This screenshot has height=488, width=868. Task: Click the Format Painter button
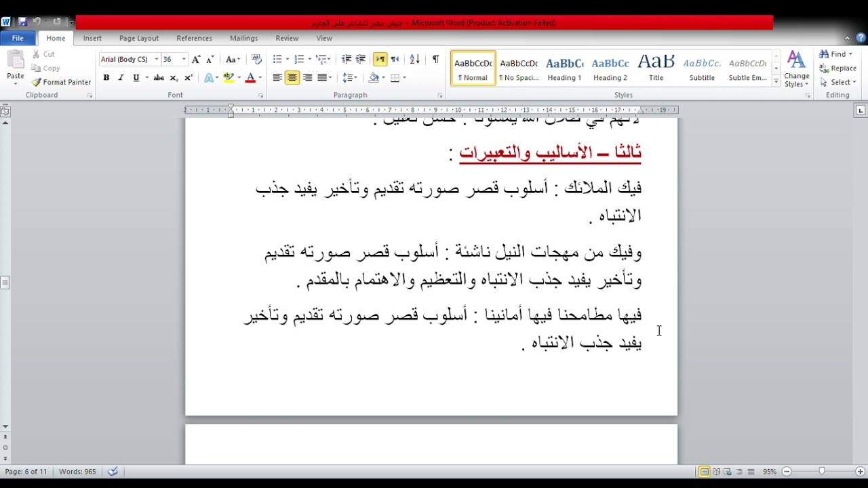click(61, 82)
